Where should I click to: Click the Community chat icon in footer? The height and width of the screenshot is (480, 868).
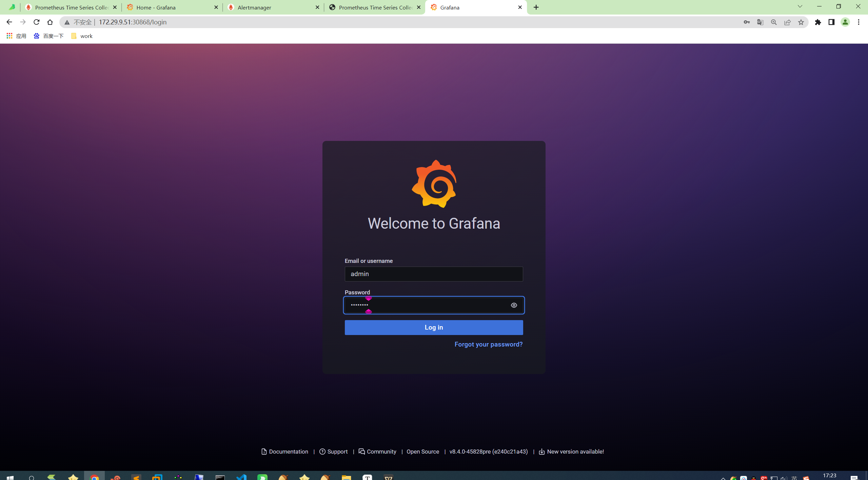361,452
